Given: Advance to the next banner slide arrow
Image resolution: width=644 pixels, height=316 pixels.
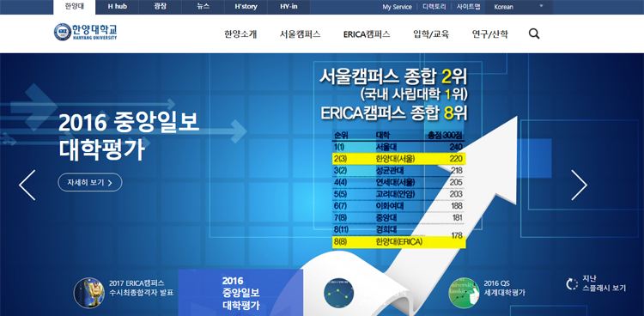Looking at the screenshot, I should point(579,185).
